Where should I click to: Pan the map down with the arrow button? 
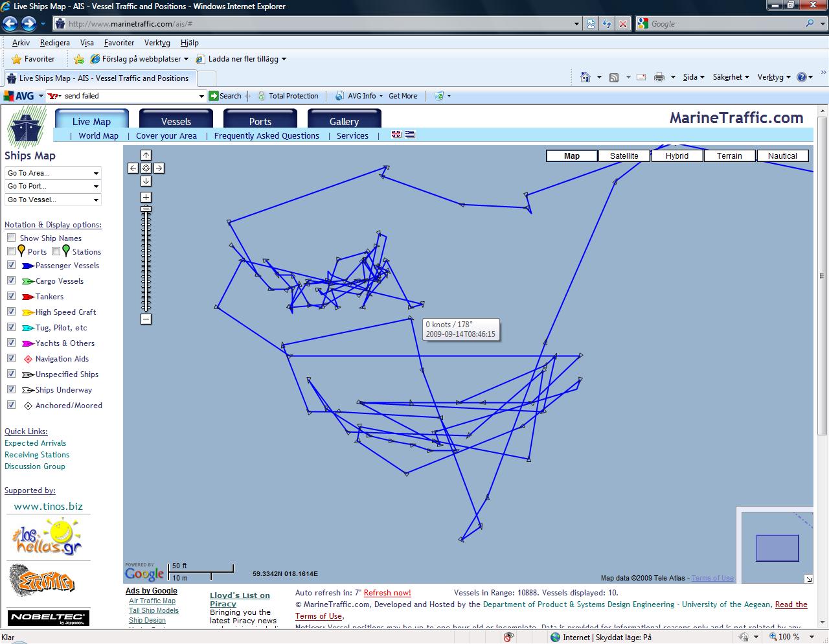[146, 181]
